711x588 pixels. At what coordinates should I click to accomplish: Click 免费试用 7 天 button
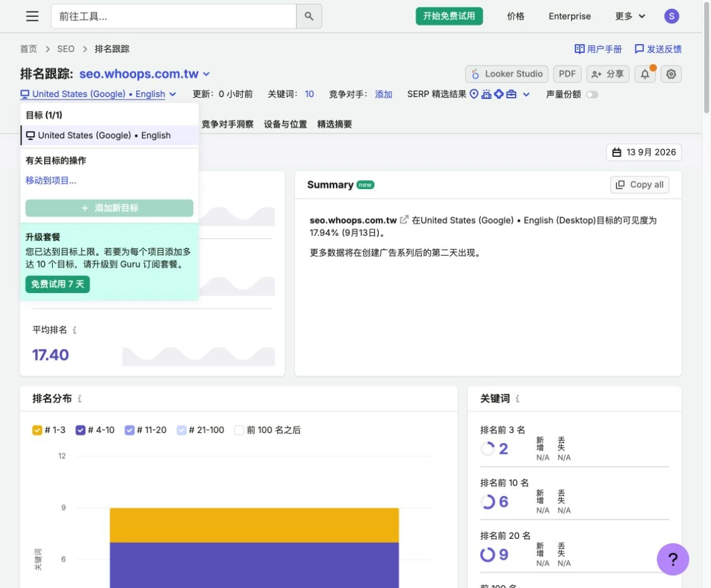click(57, 284)
